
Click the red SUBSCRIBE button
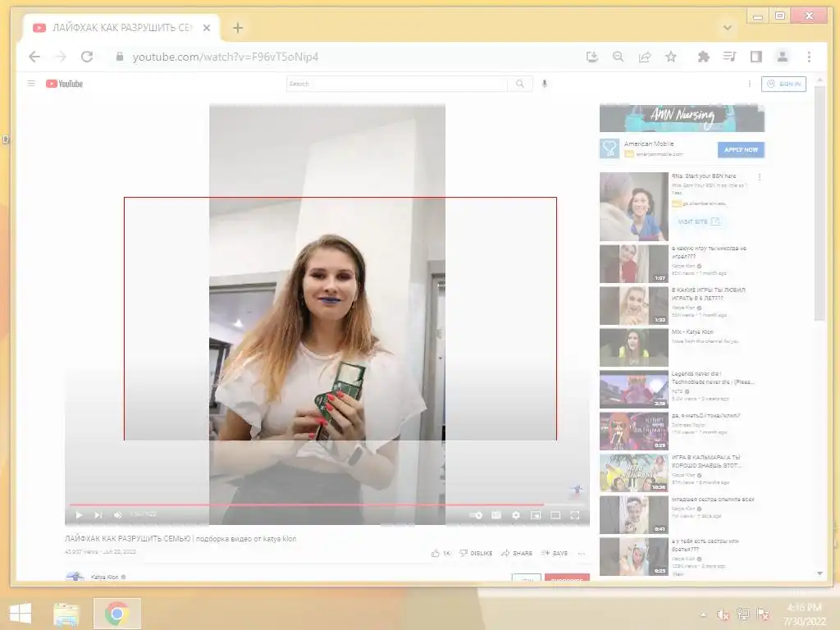tap(567, 578)
